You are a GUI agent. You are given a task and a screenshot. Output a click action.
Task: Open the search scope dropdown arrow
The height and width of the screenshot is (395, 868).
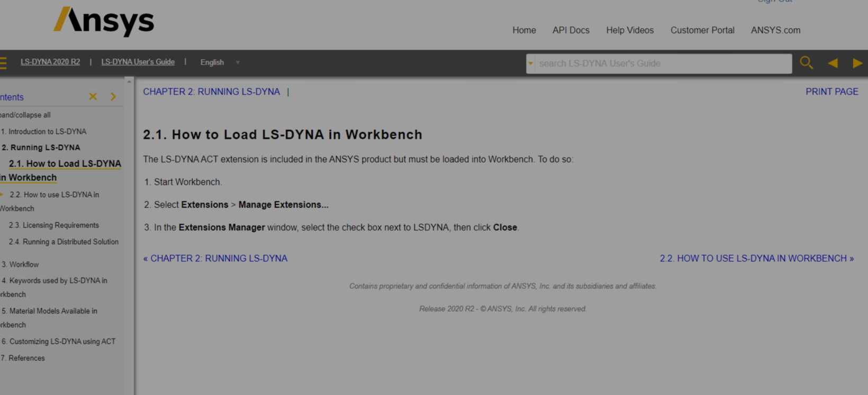530,63
